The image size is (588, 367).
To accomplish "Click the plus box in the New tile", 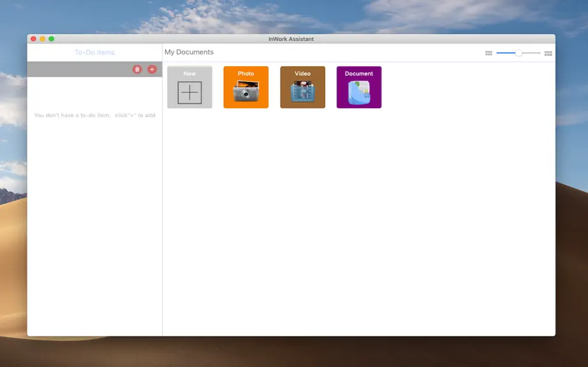I will coord(190,92).
